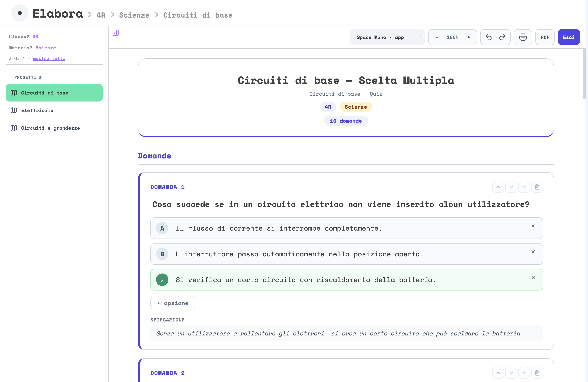Remove the corto circuito option

[x=533, y=278]
